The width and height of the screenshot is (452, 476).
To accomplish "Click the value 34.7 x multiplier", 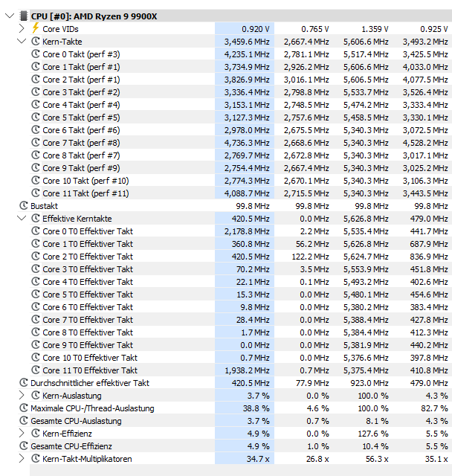I will (258, 459).
